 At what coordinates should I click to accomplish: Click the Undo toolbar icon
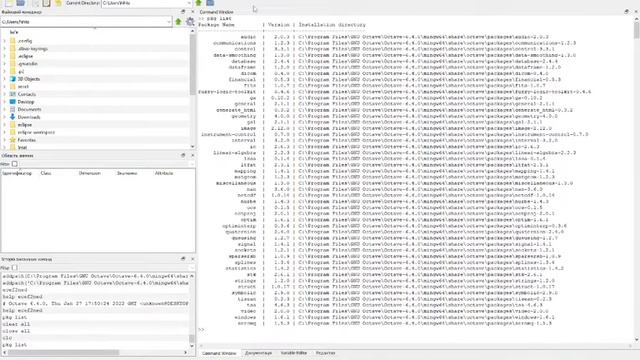(x=58, y=3)
